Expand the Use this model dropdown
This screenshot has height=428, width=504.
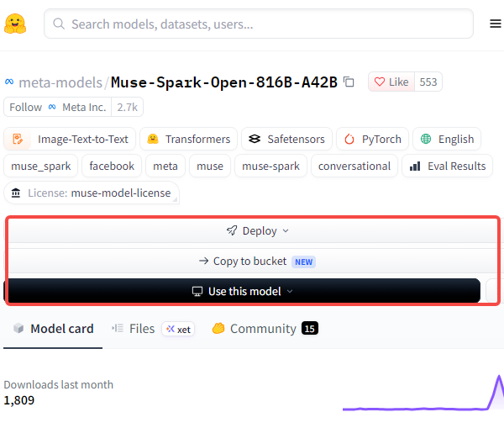point(242,291)
